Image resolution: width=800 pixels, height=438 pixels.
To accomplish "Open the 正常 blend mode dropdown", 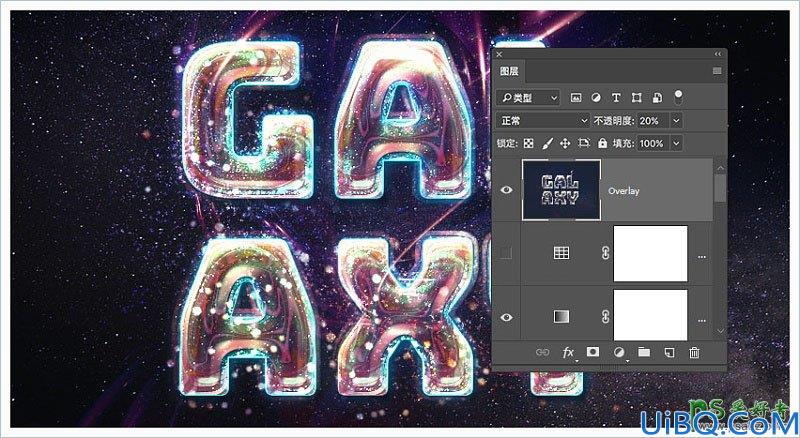I will point(543,120).
